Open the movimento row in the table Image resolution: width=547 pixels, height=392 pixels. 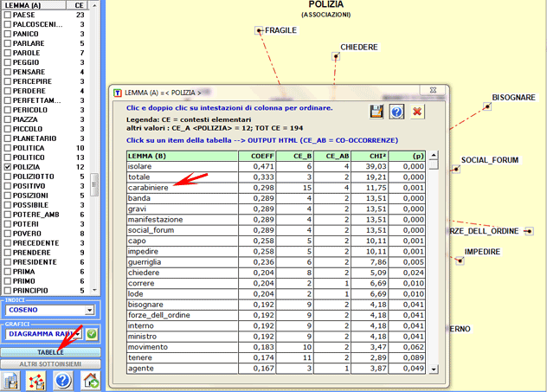276,347
